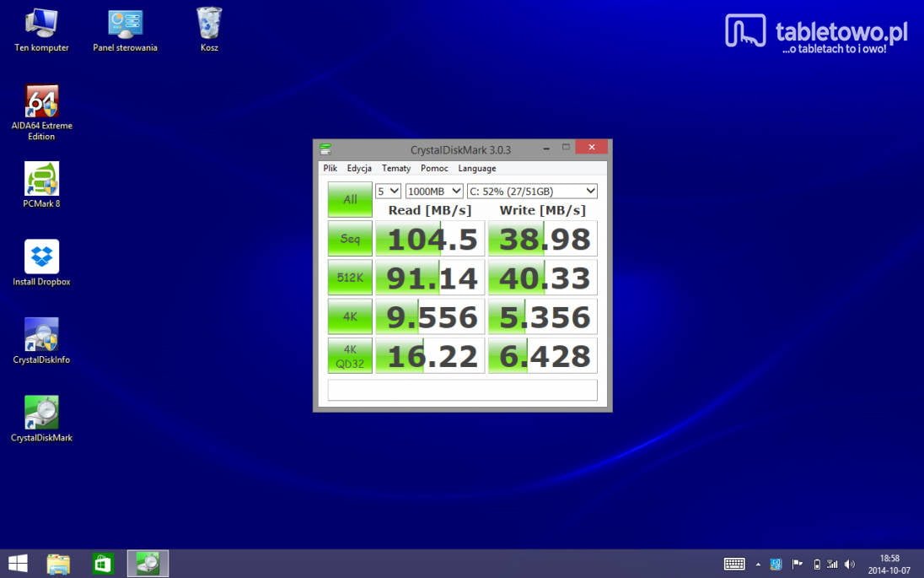Image resolution: width=924 pixels, height=578 pixels.
Task: Open the Language menu
Action: tap(476, 168)
